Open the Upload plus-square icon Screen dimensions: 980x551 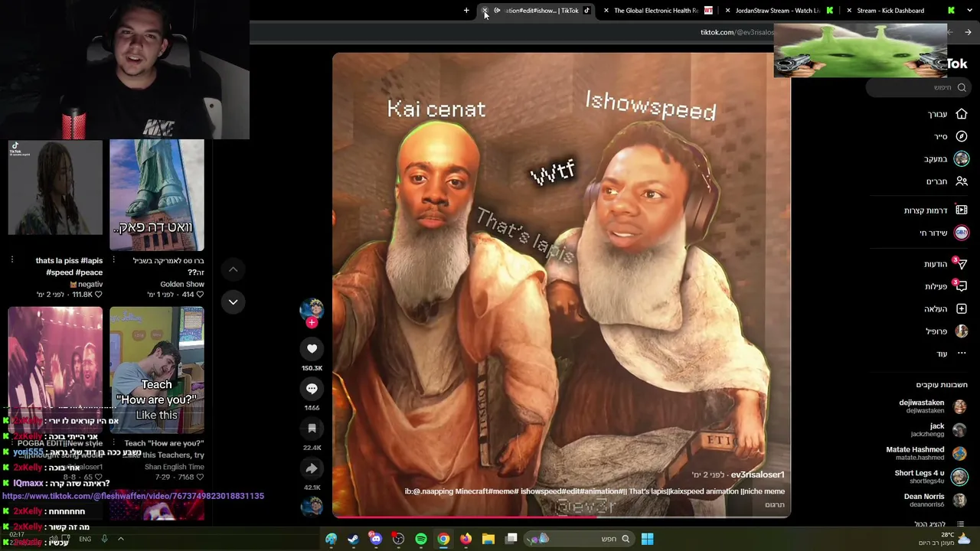point(962,308)
